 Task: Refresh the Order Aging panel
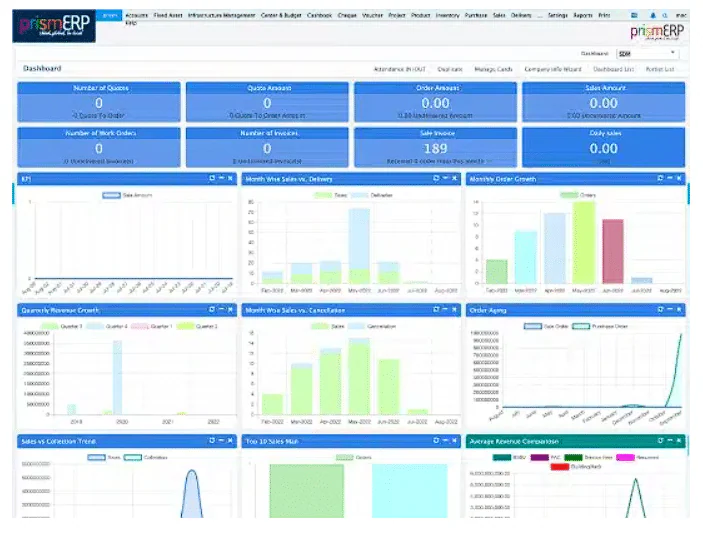pos(660,310)
